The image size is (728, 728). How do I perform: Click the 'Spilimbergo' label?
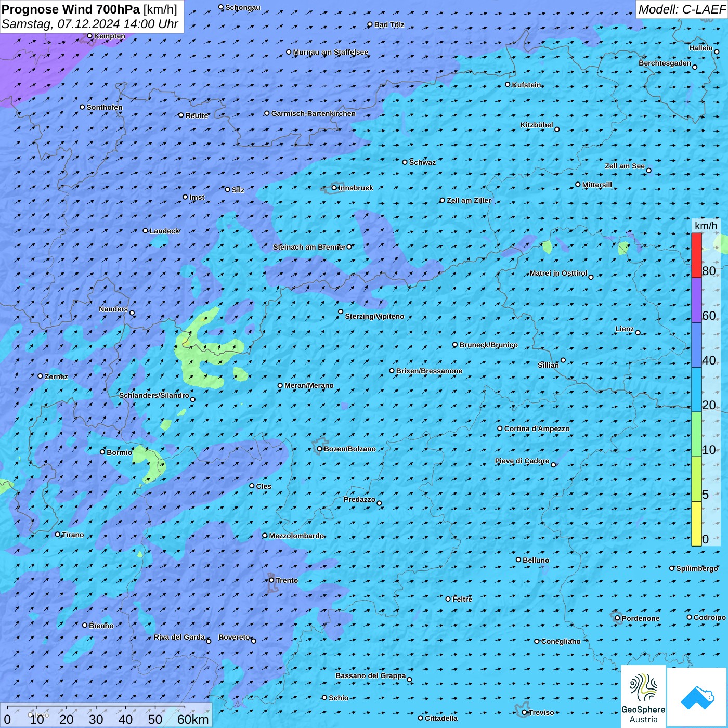click(697, 568)
